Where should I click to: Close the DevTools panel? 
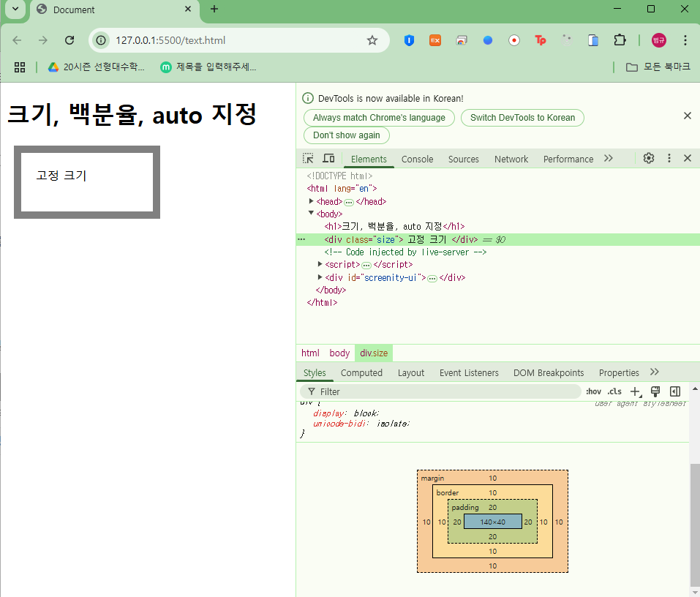pyautogui.click(x=688, y=158)
